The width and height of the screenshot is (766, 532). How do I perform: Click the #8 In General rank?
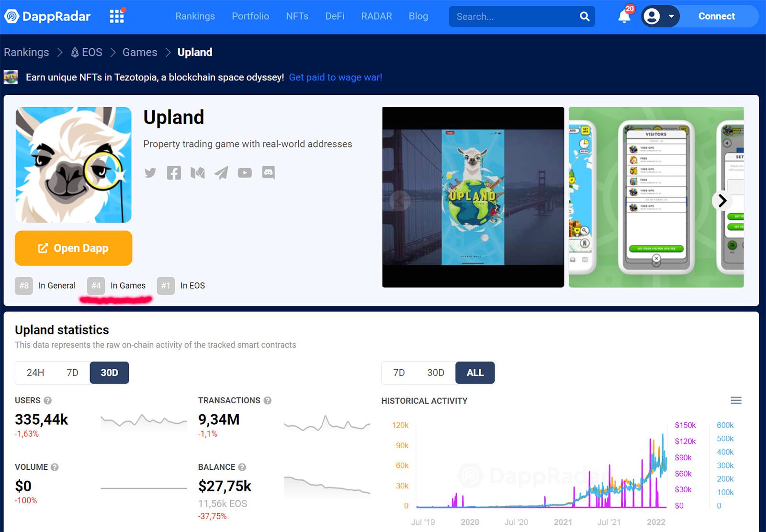45,286
